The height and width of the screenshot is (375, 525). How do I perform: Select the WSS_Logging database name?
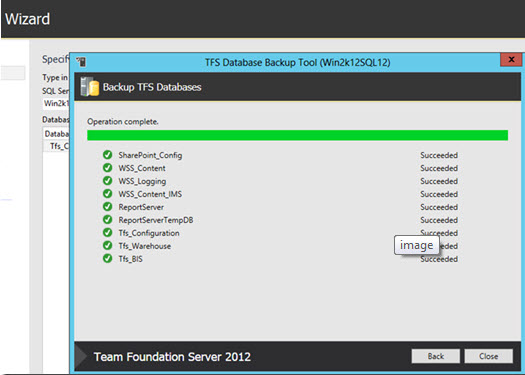click(142, 181)
